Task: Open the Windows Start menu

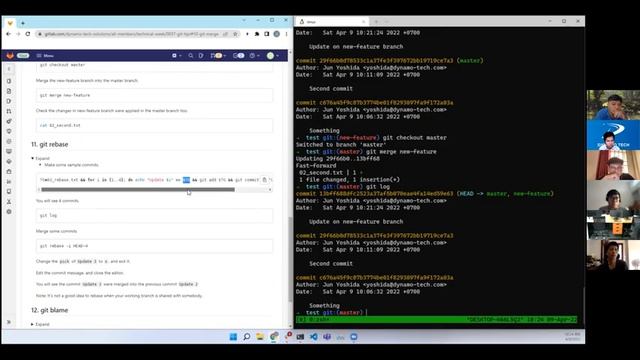Action: coord(233,337)
